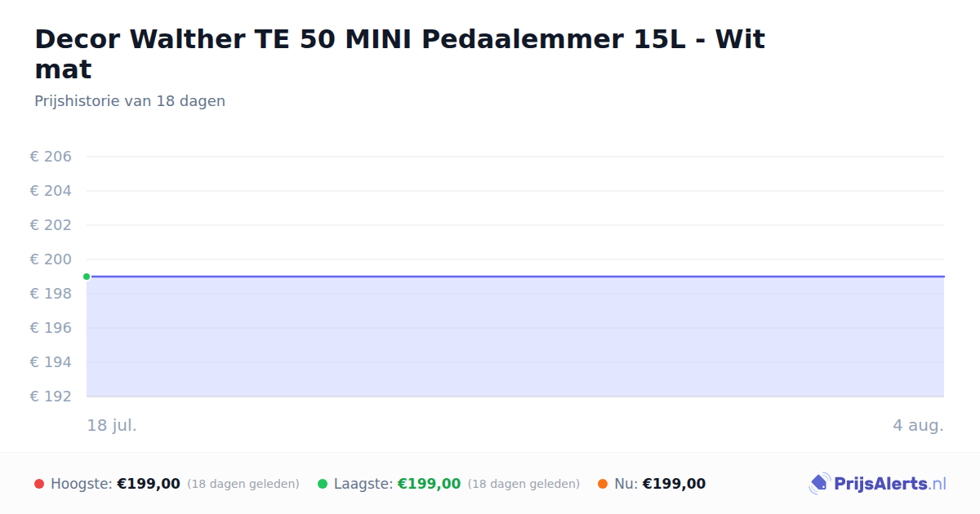This screenshot has width=980, height=514.
Task: Click the € 192 axis label
Action: [51, 397]
